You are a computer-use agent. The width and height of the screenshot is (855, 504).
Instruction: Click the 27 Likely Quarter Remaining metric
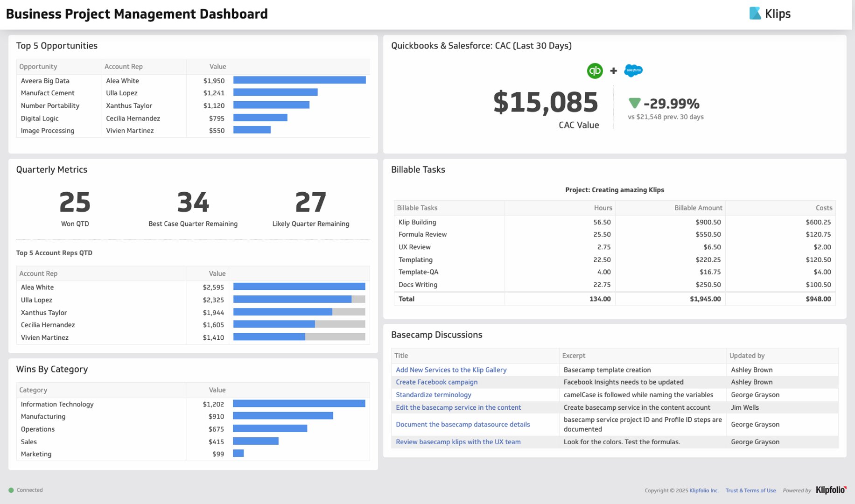pos(311,203)
